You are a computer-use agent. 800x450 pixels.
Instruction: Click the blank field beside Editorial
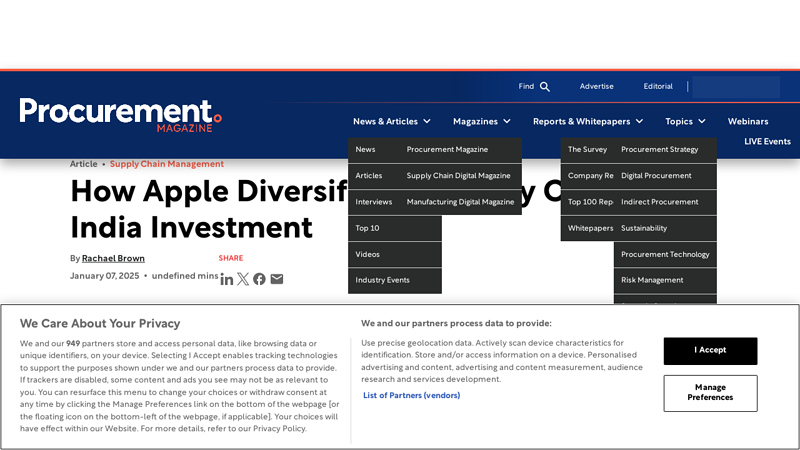pyautogui.click(x=736, y=87)
